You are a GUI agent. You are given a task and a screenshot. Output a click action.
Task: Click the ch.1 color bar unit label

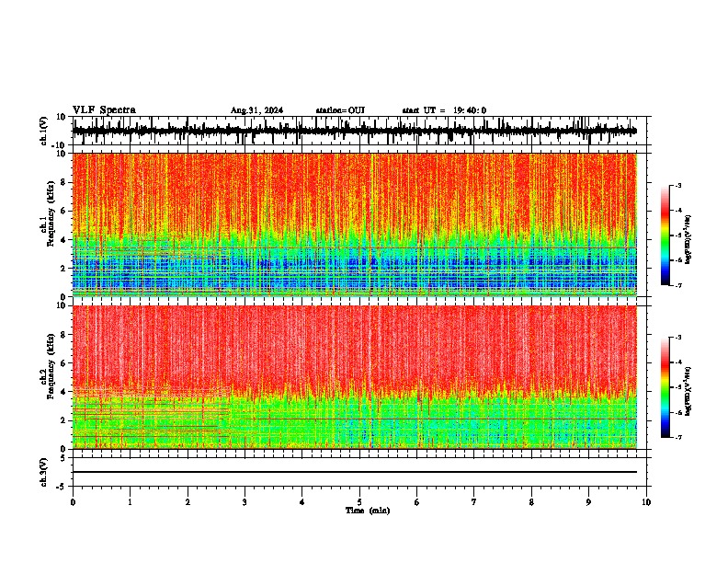click(688, 240)
